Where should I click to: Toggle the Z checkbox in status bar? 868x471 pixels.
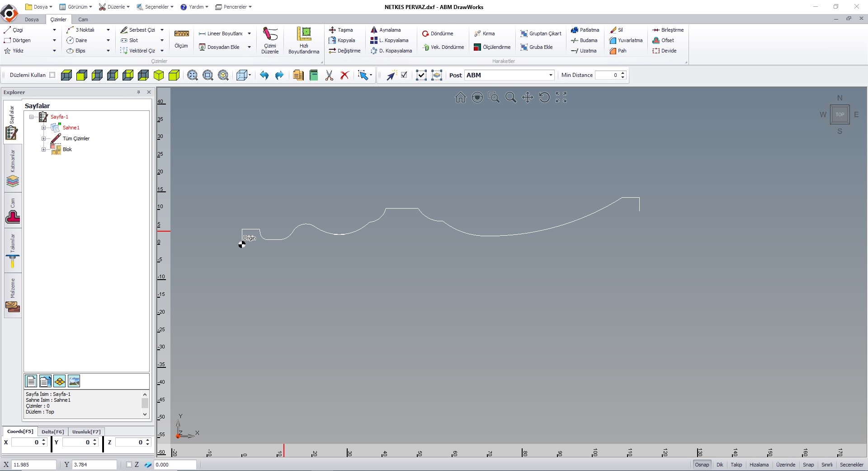coord(129,465)
